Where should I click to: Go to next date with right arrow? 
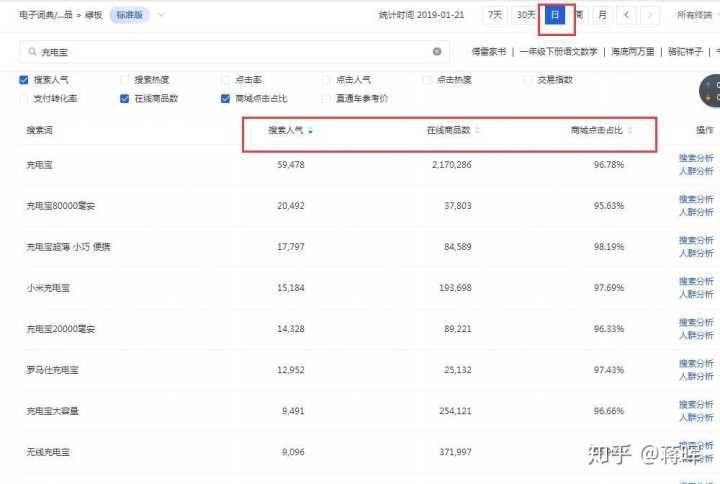tap(651, 15)
